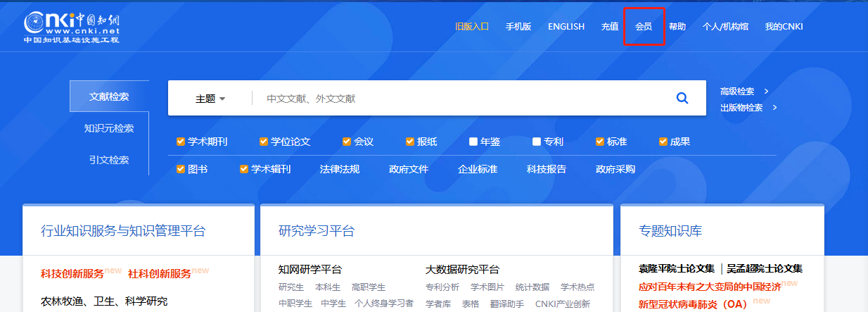Open 个人/机构馆 in navigation
The image size is (868, 312).
(725, 27)
